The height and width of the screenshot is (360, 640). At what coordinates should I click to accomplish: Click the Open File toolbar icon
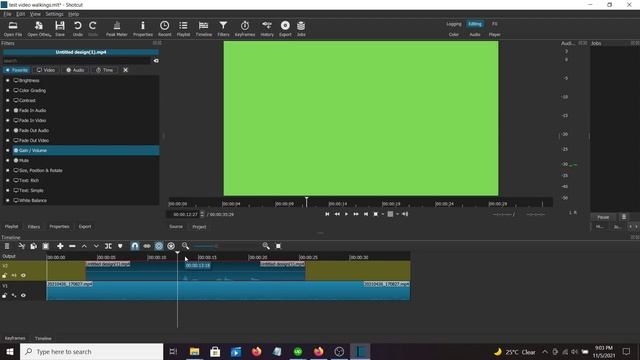[x=13, y=29]
